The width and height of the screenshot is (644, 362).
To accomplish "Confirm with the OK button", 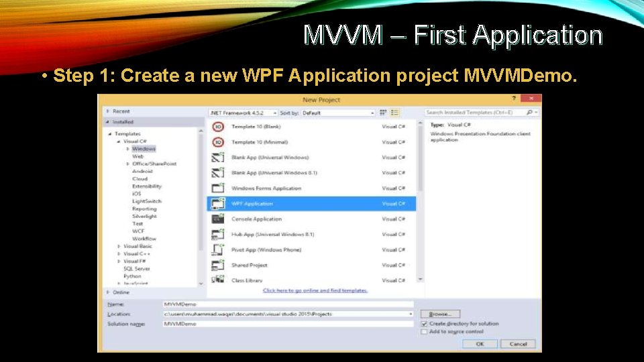I will [x=480, y=344].
